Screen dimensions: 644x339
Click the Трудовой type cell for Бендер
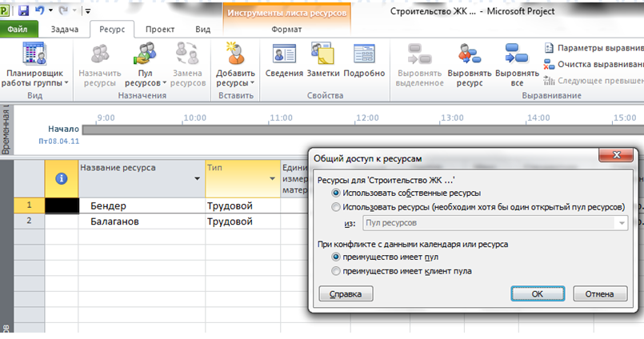242,205
